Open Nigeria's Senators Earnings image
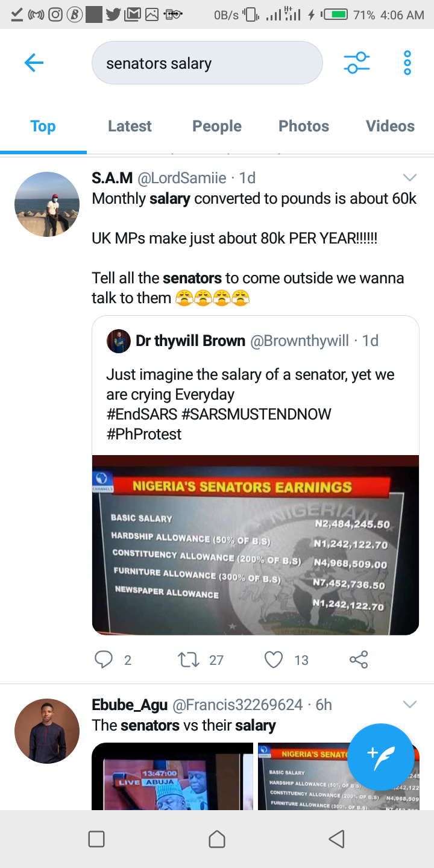The height and width of the screenshot is (868, 434). point(255,545)
